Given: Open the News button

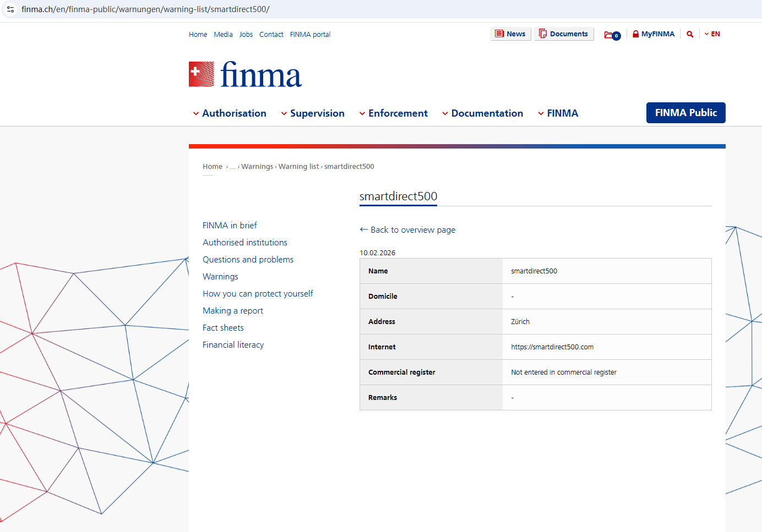Looking at the screenshot, I should point(510,34).
